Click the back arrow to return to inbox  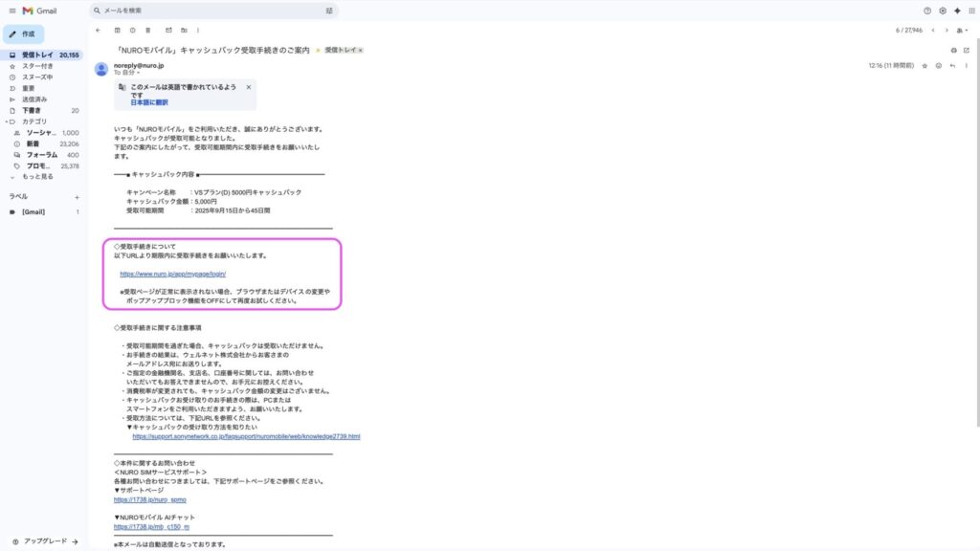(x=99, y=30)
